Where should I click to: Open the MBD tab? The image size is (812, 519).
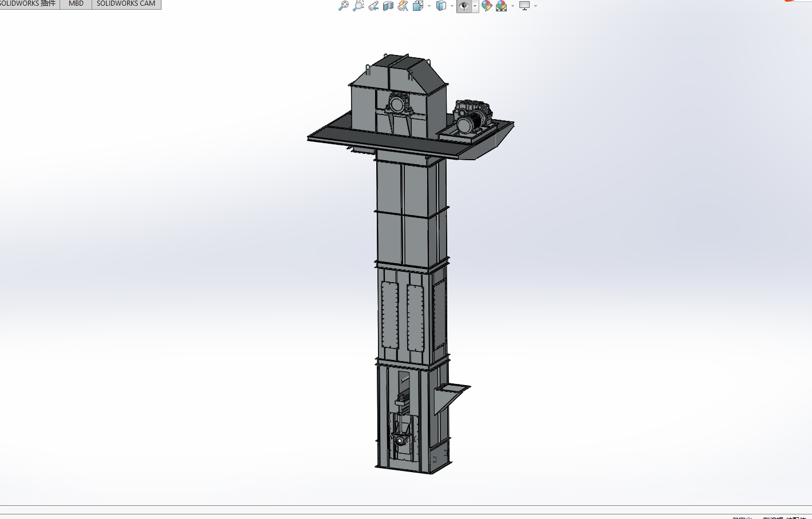pos(76,4)
